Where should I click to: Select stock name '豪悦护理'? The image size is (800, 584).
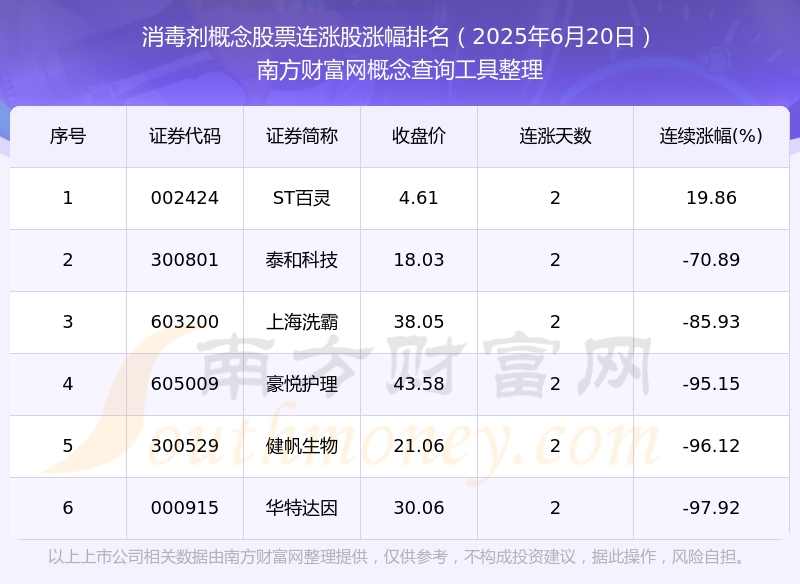coord(302,384)
